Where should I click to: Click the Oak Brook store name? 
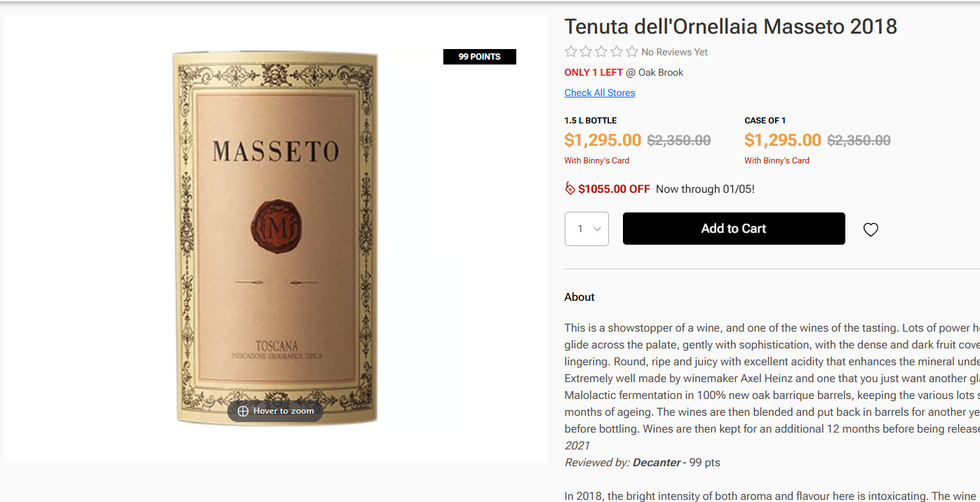point(661,72)
